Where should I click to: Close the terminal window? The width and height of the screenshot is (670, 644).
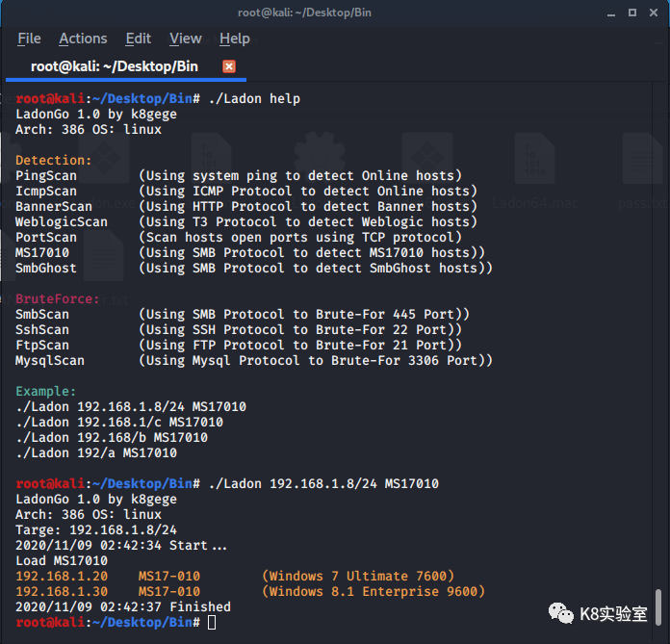pos(654,13)
